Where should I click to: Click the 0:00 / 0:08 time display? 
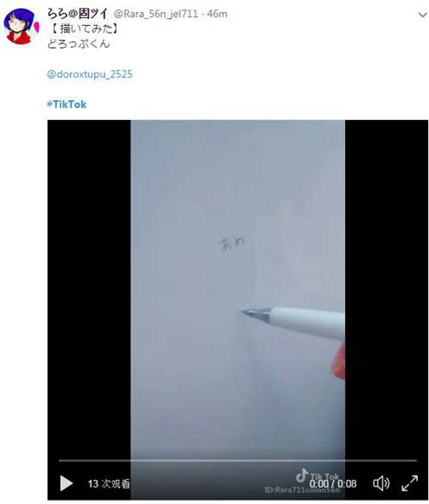coord(333,483)
